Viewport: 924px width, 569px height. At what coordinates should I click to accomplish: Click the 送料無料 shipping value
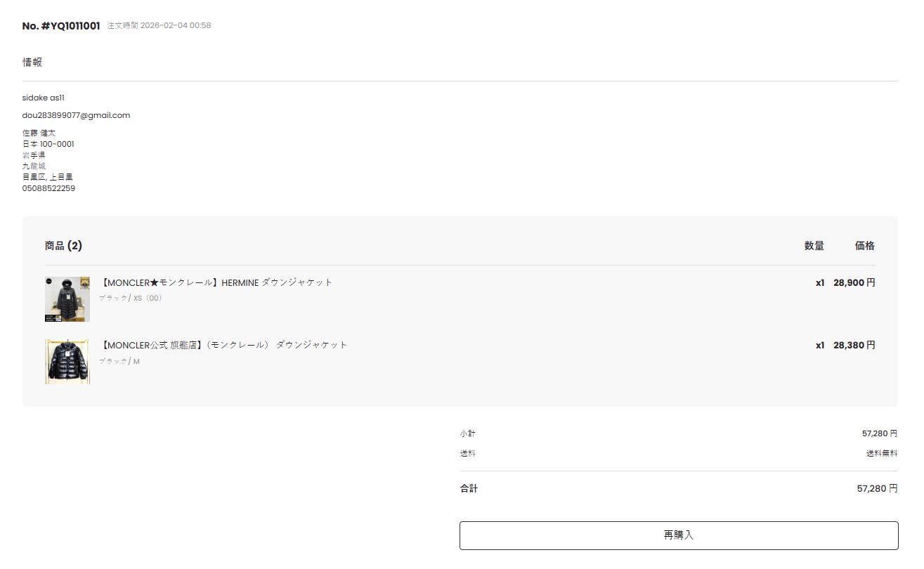click(x=881, y=453)
